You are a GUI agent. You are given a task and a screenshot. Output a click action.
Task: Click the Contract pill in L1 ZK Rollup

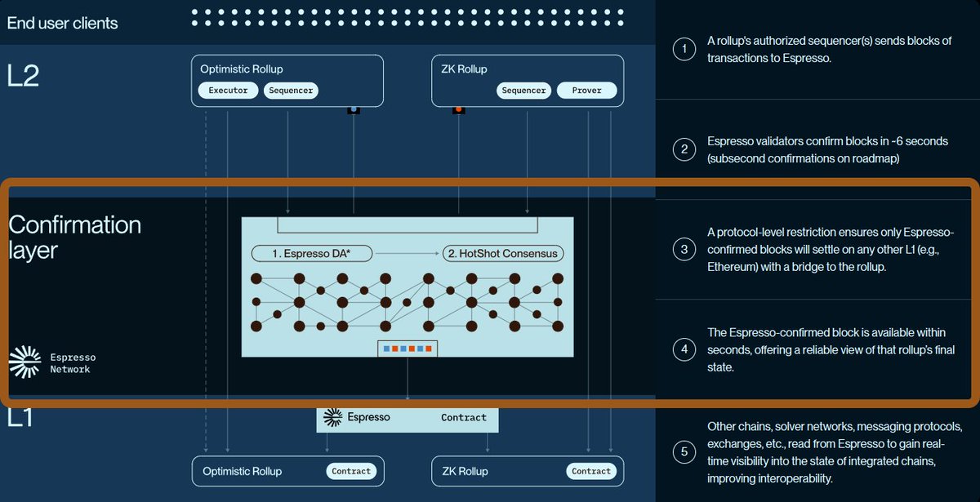591,471
